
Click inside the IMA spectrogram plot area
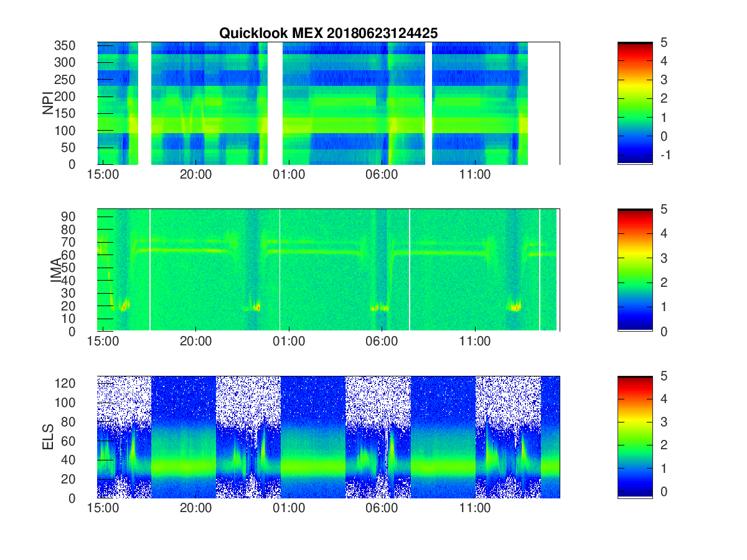(x=328, y=270)
